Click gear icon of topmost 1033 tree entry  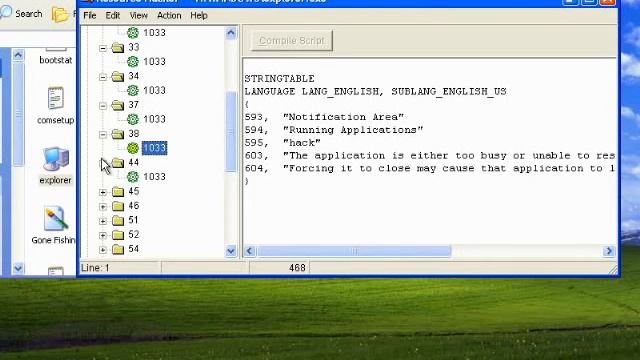(133, 33)
